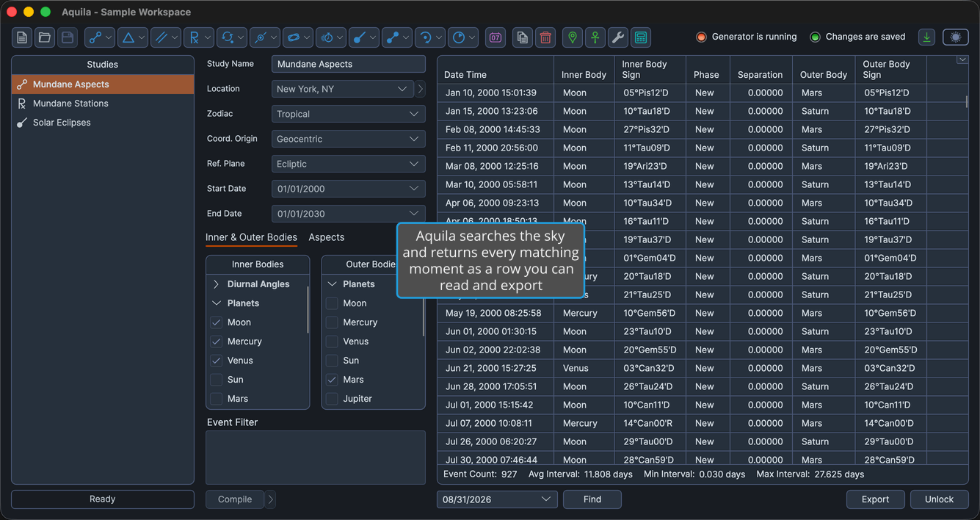The width and height of the screenshot is (980, 520).
Task: Click the save disk icon
Action: tap(68, 37)
